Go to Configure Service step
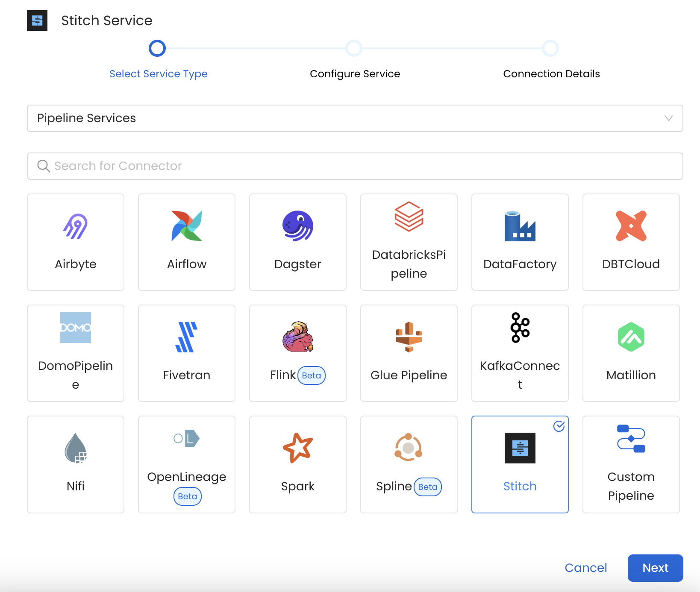The width and height of the screenshot is (700, 592). (354, 49)
